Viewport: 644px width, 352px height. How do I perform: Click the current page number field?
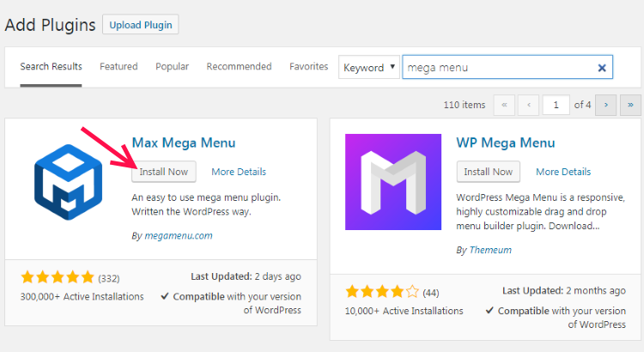(x=556, y=105)
